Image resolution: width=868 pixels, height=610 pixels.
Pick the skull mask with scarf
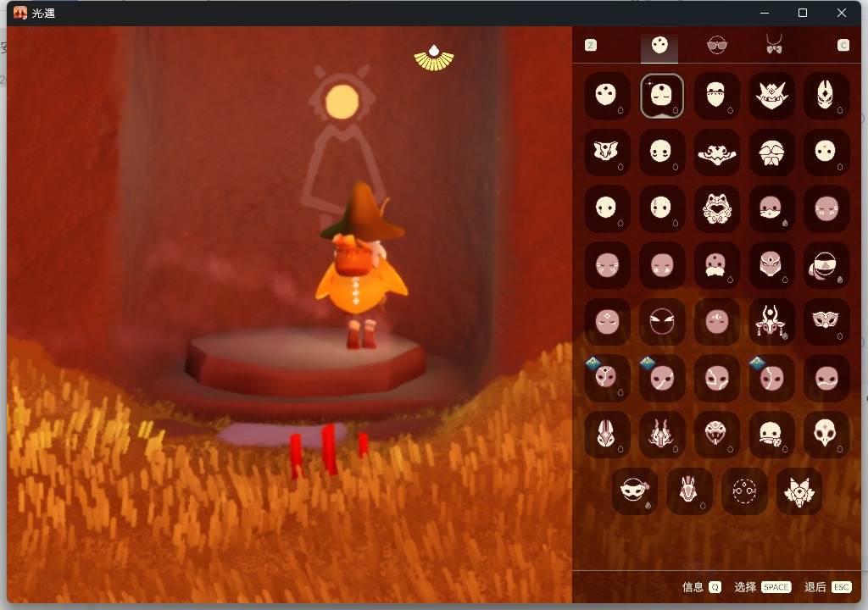[x=771, y=435]
